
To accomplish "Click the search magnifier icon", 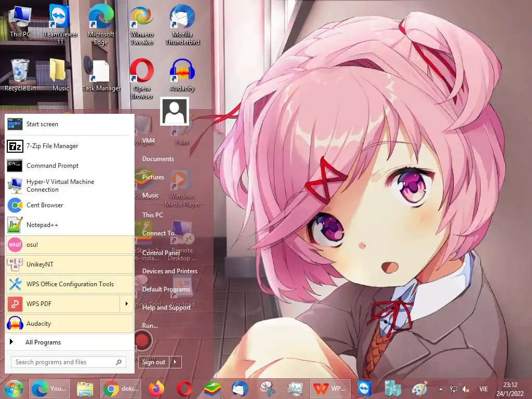I will 119,362.
